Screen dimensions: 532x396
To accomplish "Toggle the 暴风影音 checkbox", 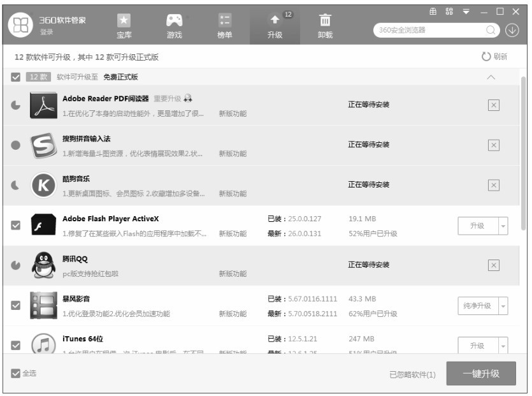I will (x=15, y=305).
